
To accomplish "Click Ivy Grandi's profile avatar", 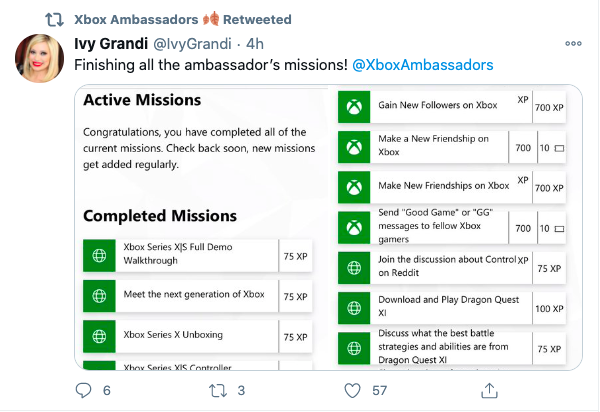I will [x=39, y=60].
